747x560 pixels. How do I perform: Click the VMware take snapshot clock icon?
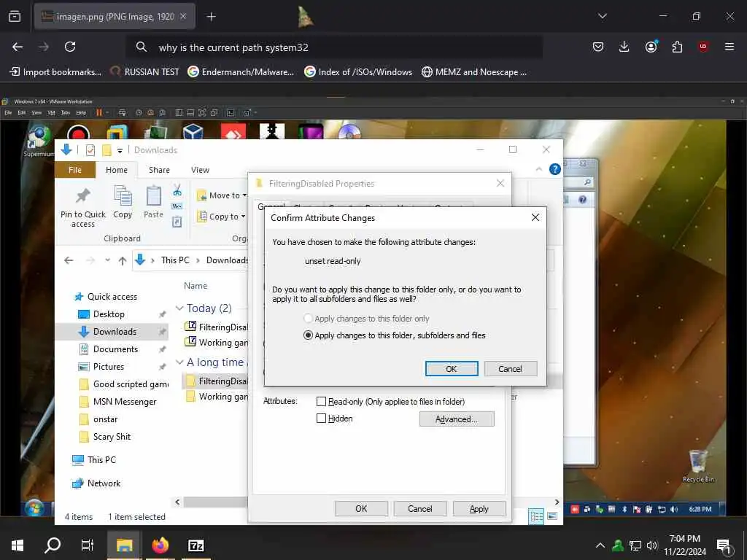(139, 113)
